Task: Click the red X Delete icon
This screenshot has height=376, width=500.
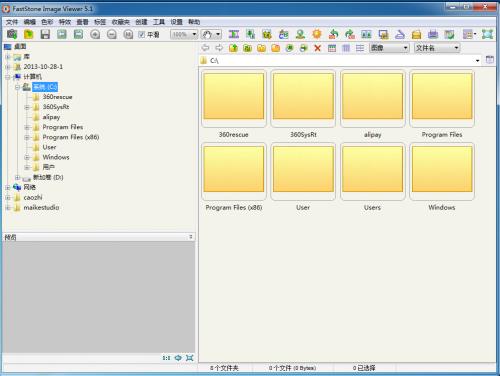Action: pos(317,48)
